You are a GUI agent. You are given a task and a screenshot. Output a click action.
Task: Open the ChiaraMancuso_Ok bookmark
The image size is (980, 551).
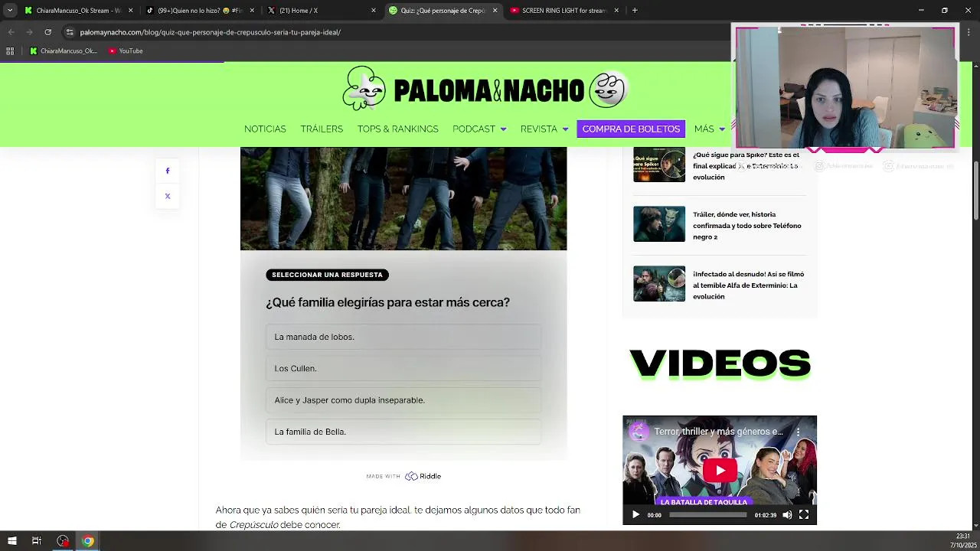[64, 51]
